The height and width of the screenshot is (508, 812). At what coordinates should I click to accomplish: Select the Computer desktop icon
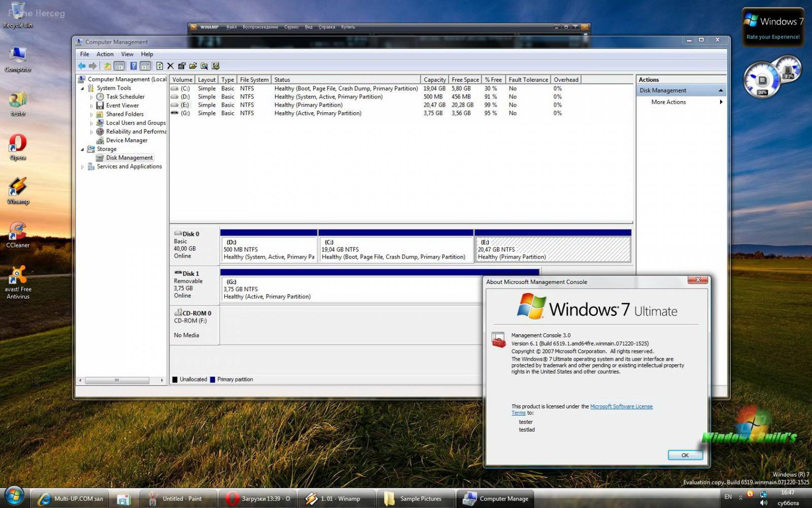point(18,59)
